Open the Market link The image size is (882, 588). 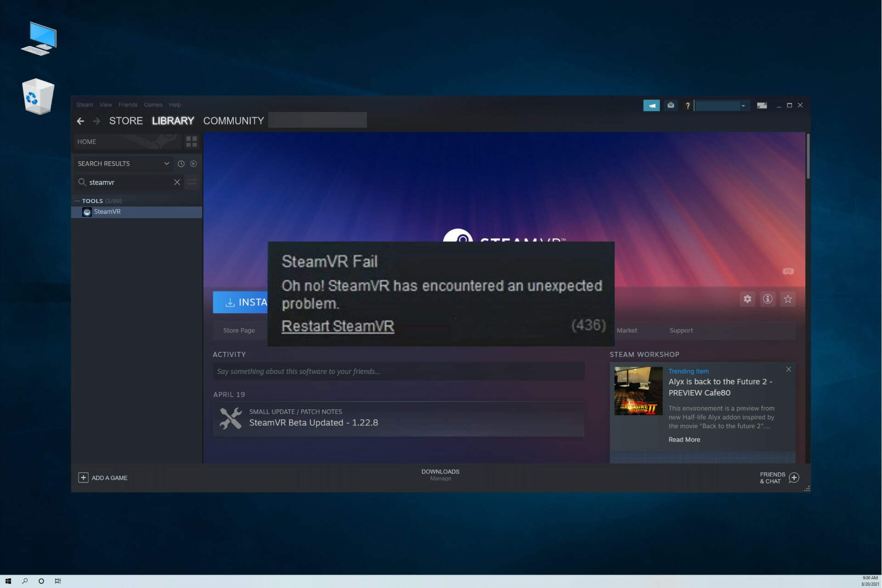627,330
